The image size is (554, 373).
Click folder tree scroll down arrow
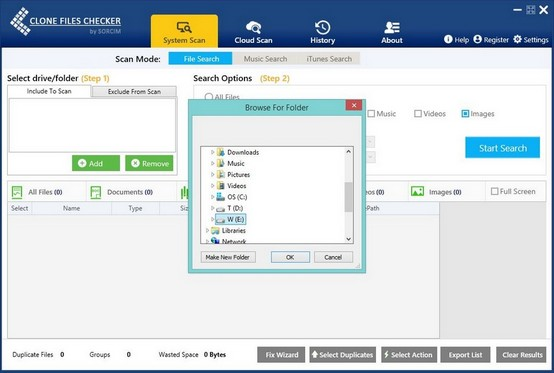coord(348,239)
